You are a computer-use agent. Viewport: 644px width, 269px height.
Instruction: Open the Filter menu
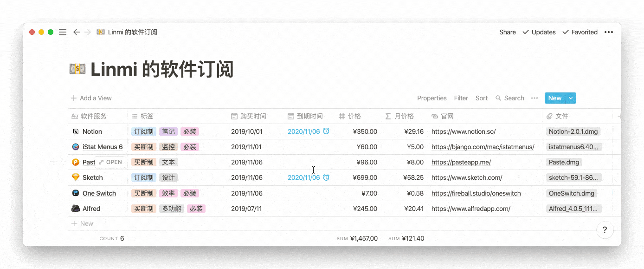click(x=461, y=98)
